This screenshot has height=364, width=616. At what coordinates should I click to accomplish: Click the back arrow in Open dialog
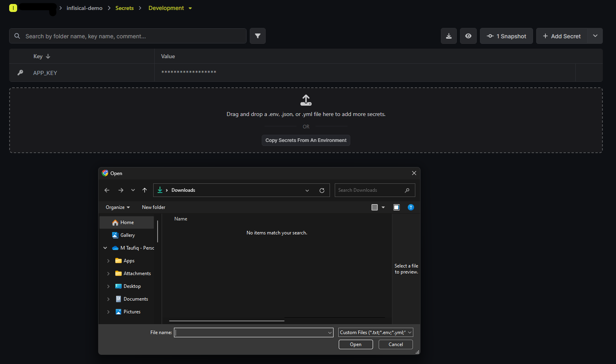tap(107, 190)
